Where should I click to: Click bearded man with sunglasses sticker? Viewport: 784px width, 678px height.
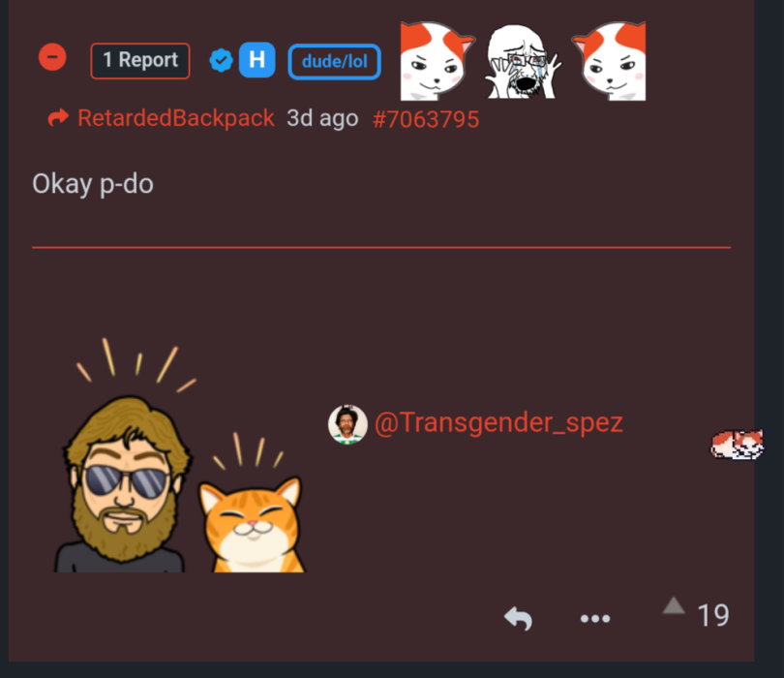click(125, 455)
